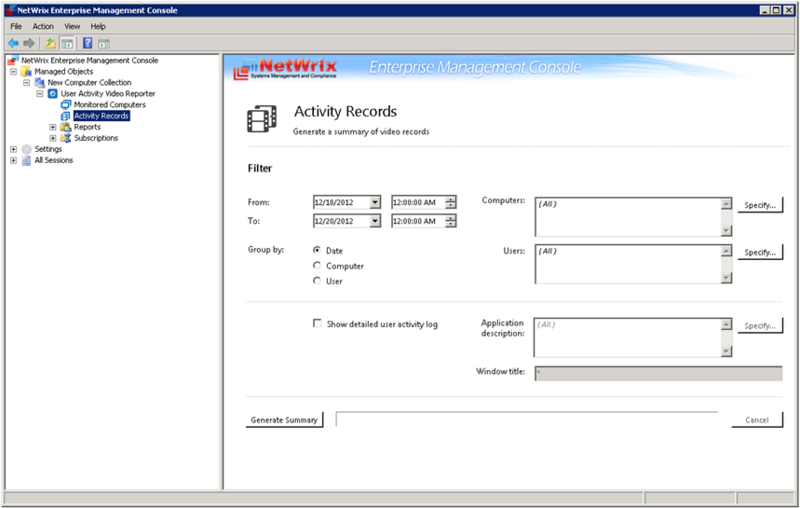Expand the Subscriptions tree node
Viewport: 800px width, 508px height.
pos(53,138)
